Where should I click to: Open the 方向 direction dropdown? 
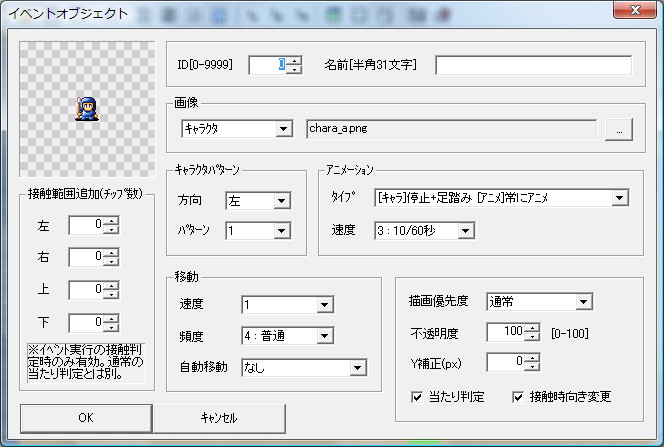coord(258,201)
